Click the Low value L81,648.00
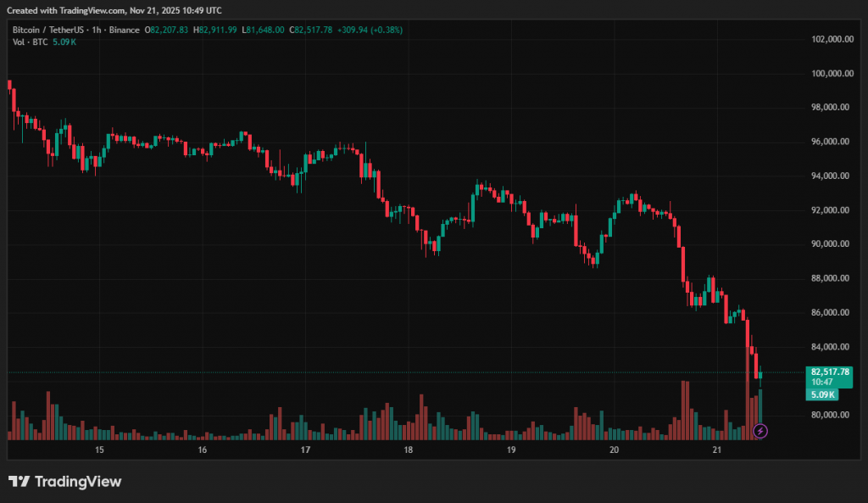868x503 pixels. (x=264, y=30)
